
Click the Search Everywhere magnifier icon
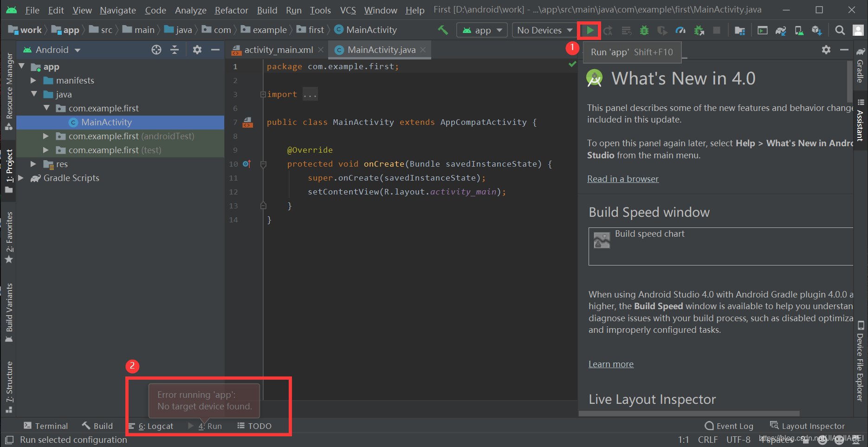coord(840,30)
